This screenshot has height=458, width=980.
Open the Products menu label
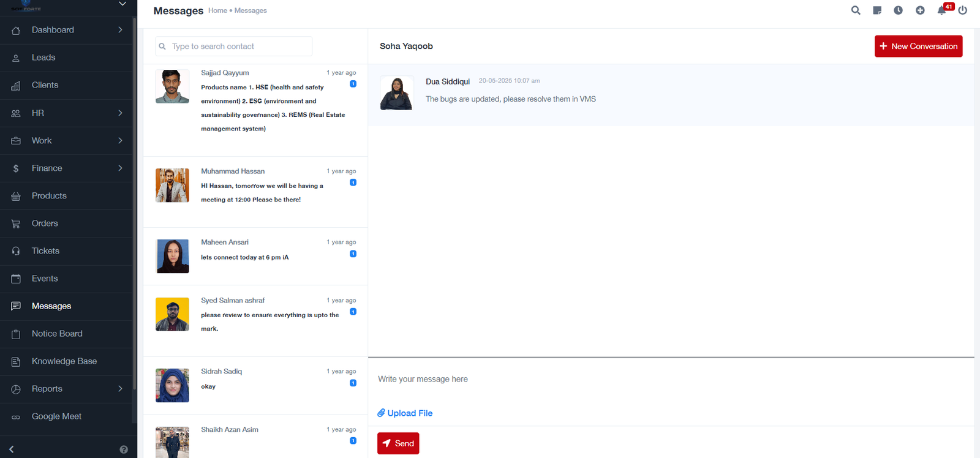coord(49,196)
